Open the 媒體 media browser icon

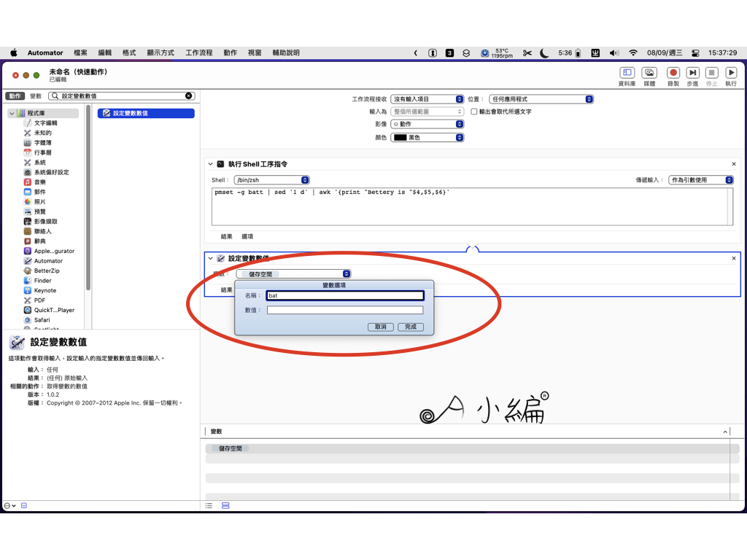click(649, 73)
